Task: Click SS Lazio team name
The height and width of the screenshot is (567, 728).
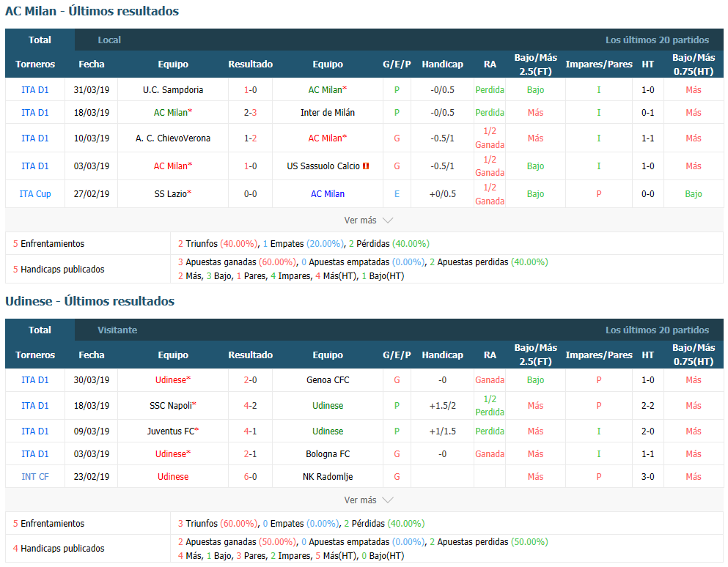Action: tap(170, 194)
